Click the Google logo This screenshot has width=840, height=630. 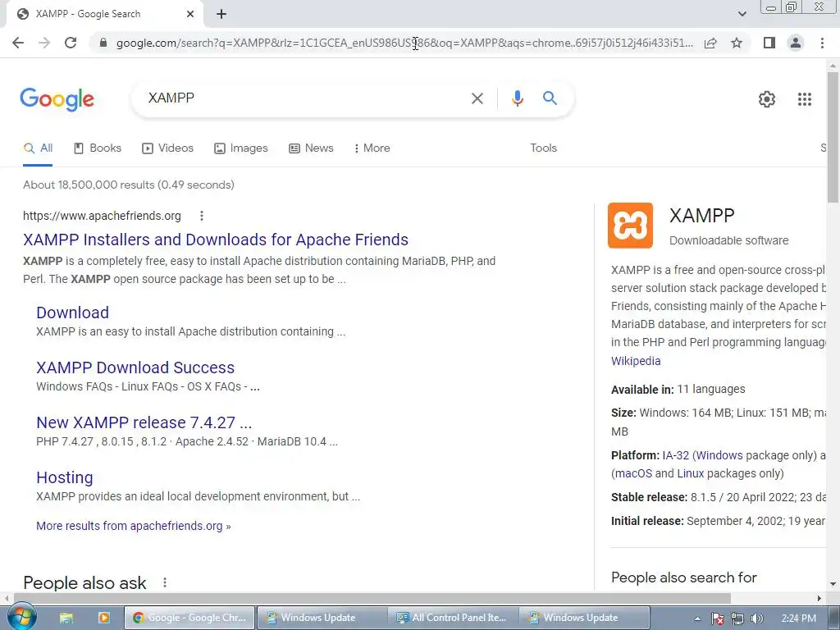pos(57,99)
